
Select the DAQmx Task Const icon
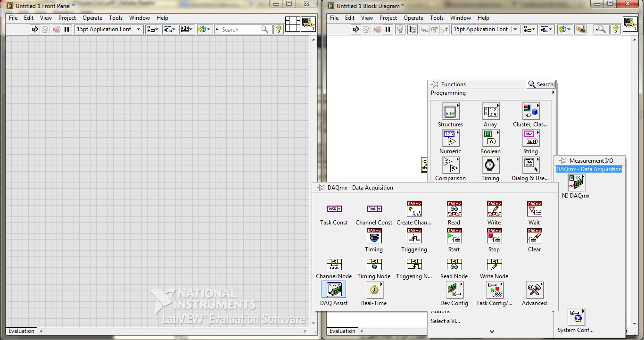(334, 209)
